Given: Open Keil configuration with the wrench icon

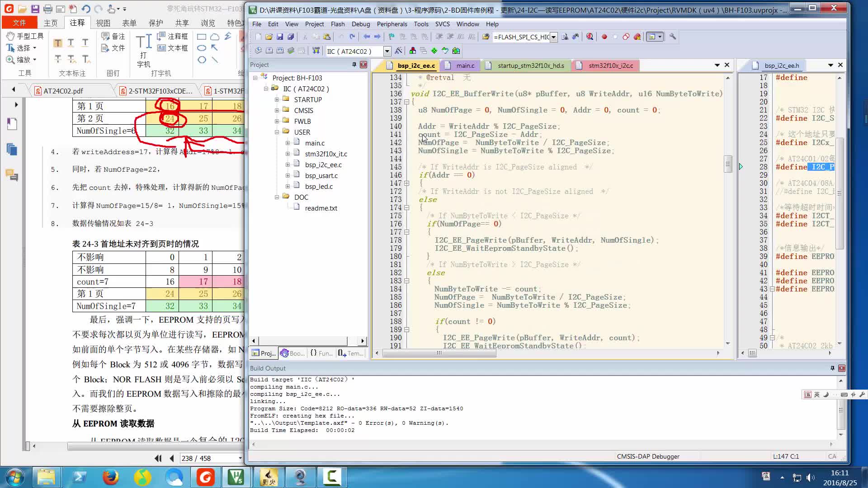Looking at the screenshot, I should (673, 37).
